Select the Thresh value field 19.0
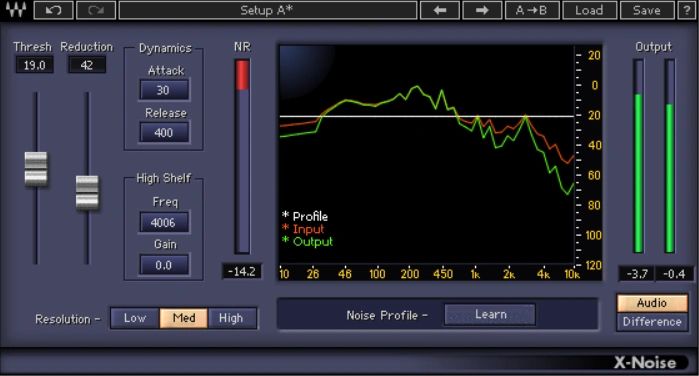The width and height of the screenshot is (699, 376). pyautogui.click(x=34, y=65)
